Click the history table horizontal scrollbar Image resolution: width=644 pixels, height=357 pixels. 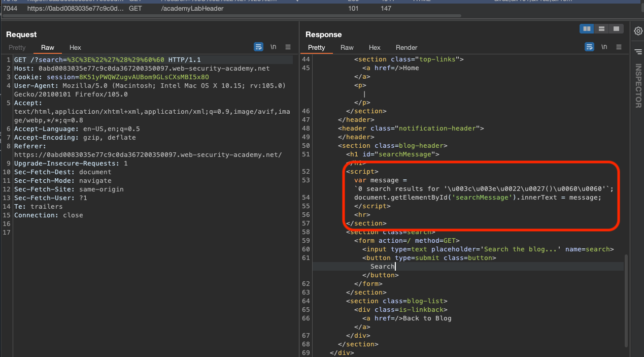(x=231, y=16)
